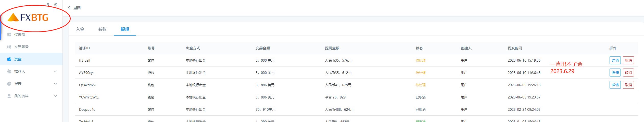Click the 推荐人 users icon

point(9,71)
